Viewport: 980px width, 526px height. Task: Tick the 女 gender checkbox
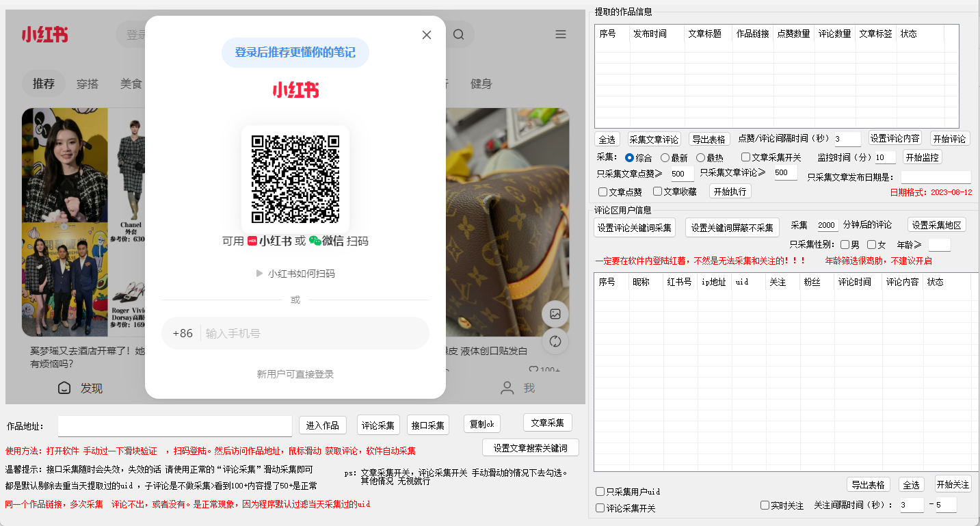point(871,245)
